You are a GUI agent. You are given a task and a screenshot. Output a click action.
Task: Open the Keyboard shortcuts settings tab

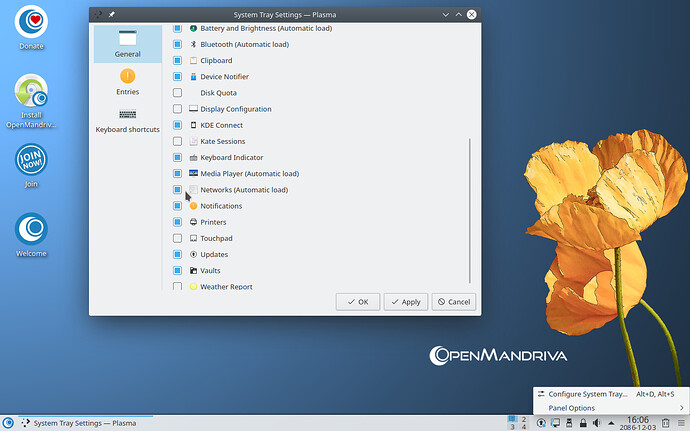(x=128, y=121)
